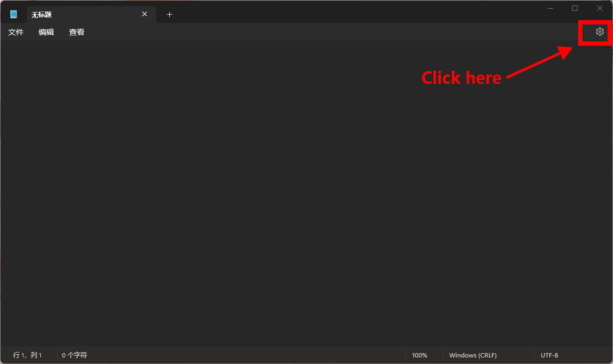Click the Windows (CRLF) line ending indicator

[x=473, y=355]
